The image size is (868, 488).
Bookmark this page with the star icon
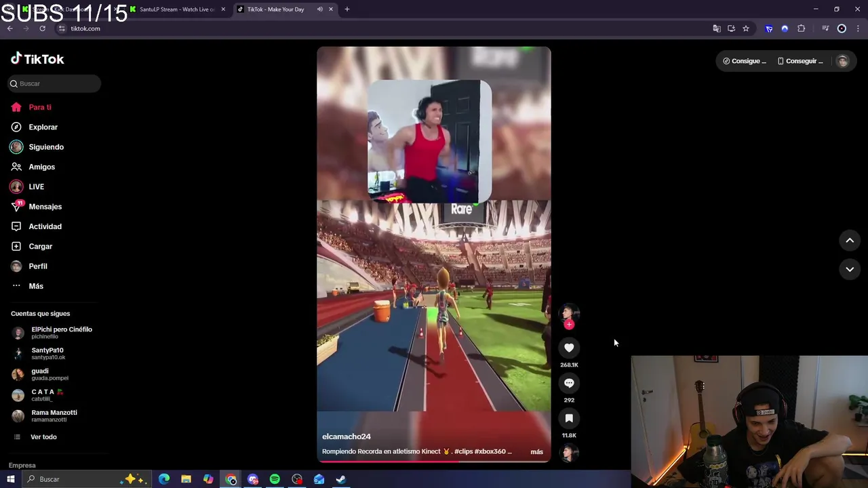(746, 28)
